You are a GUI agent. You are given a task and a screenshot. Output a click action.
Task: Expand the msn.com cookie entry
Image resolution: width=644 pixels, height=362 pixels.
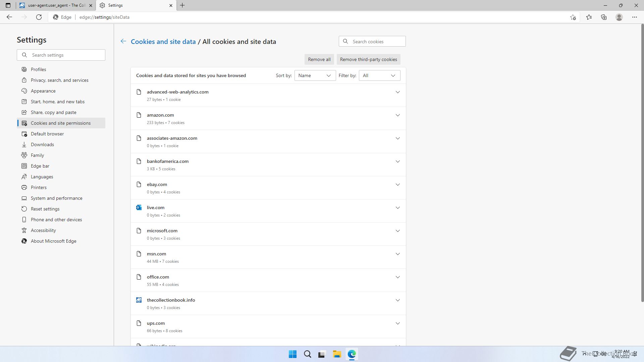(x=397, y=254)
